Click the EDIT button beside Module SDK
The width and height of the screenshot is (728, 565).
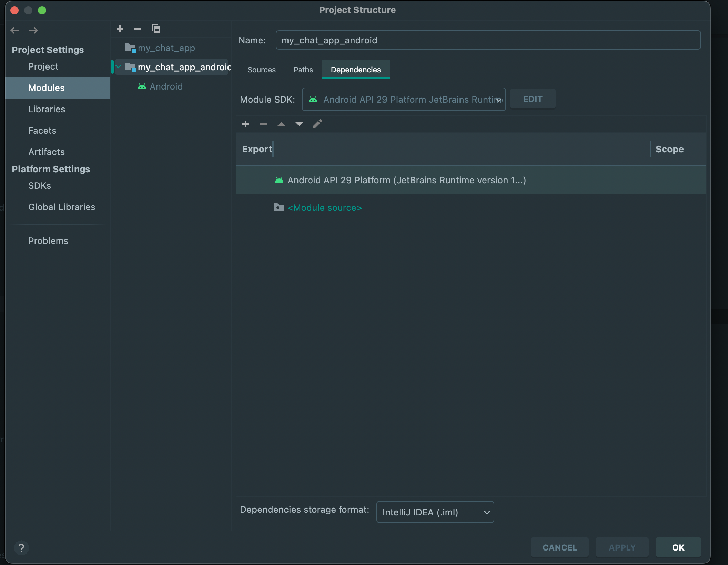(x=533, y=99)
